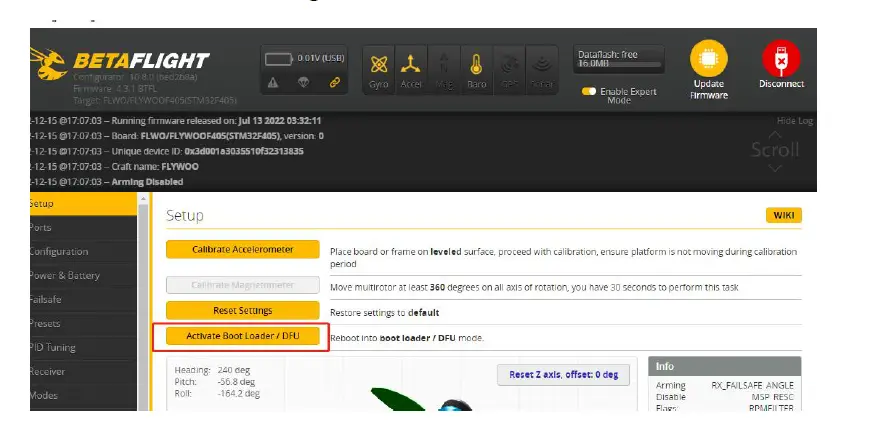Click the Pitch -56.8 deg readout
The image size is (879, 421).
click(215, 382)
